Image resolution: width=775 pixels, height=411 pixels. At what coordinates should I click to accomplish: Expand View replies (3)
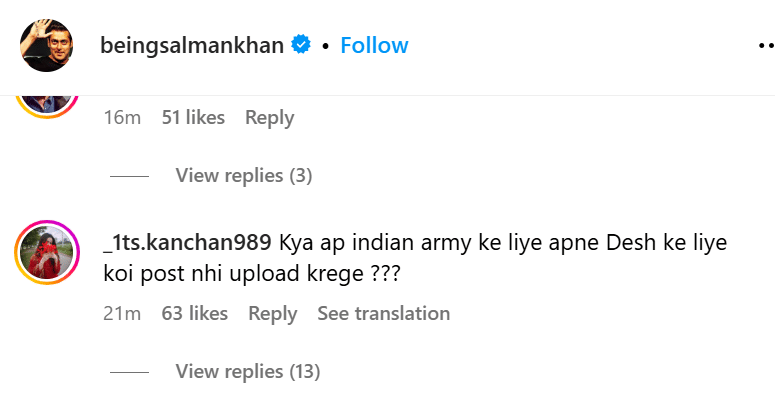(x=244, y=176)
